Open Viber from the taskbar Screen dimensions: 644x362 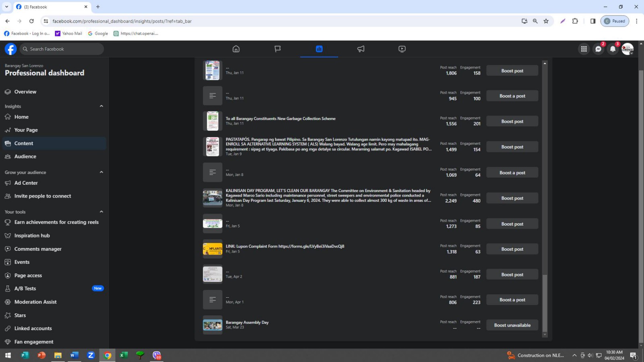pyautogui.click(x=157, y=355)
